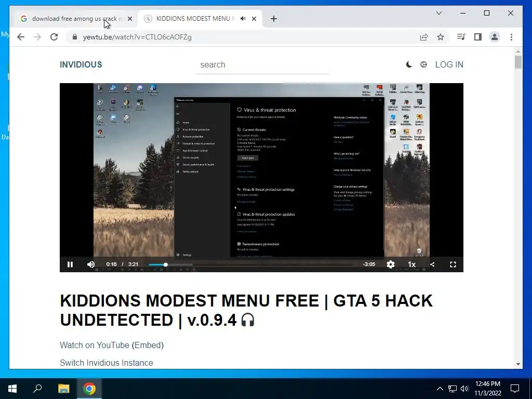The width and height of the screenshot is (532, 399).
Task: Seek on the video progress bar
Action: [x=250, y=264]
